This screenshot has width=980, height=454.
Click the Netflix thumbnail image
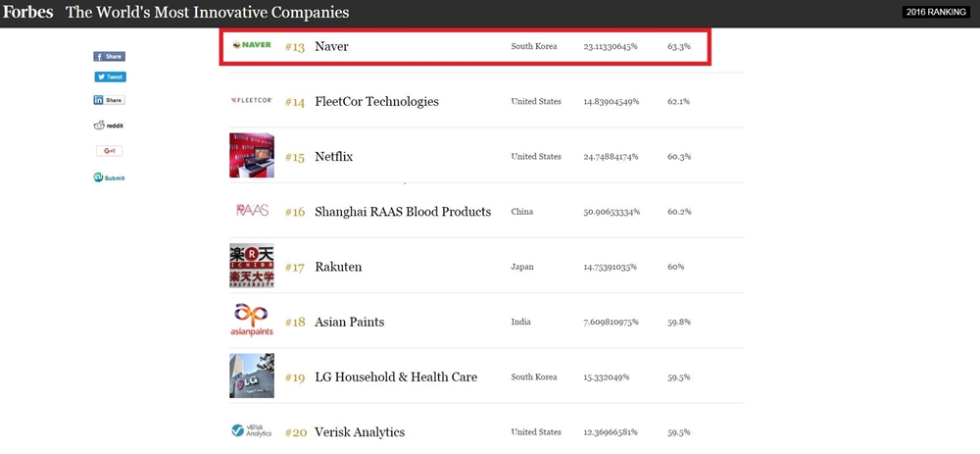pos(252,156)
